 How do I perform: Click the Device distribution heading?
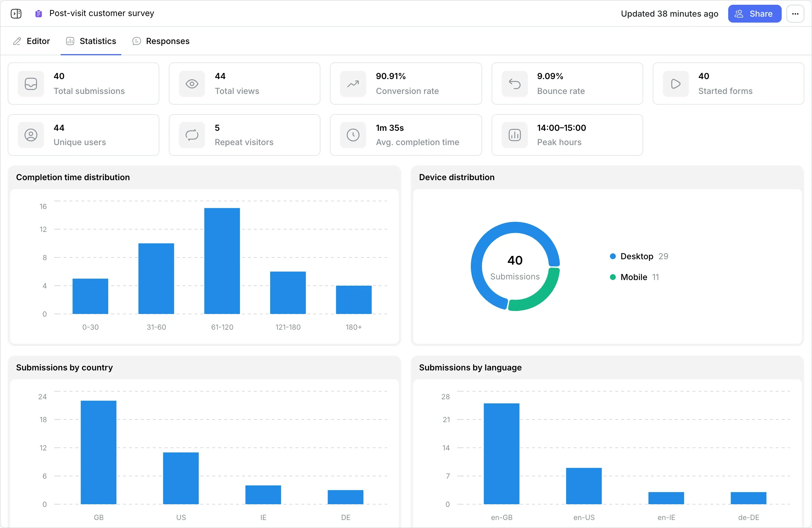(x=457, y=177)
